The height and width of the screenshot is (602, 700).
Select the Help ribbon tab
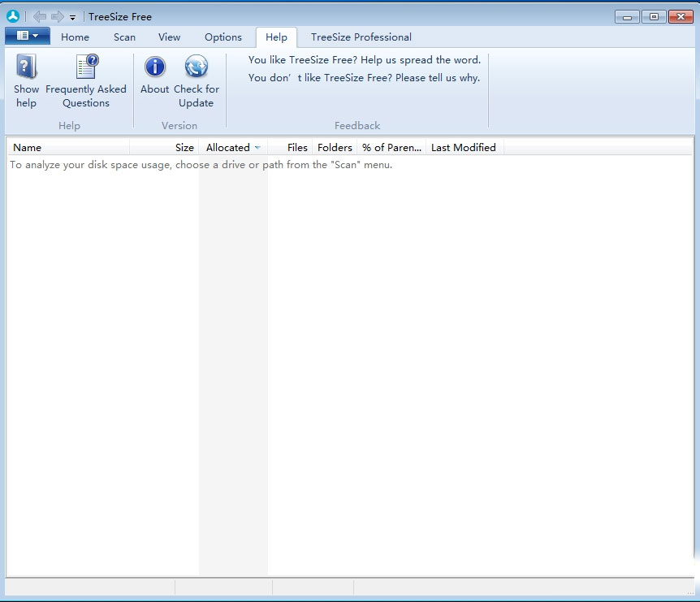click(276, 37)
